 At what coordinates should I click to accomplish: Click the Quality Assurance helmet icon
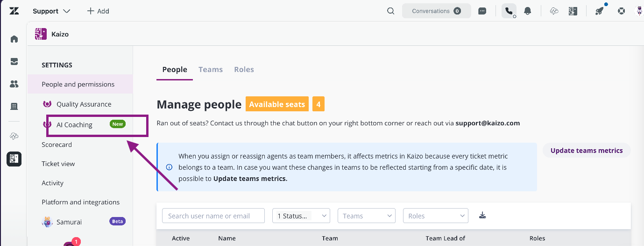click(x=47, y=104)
